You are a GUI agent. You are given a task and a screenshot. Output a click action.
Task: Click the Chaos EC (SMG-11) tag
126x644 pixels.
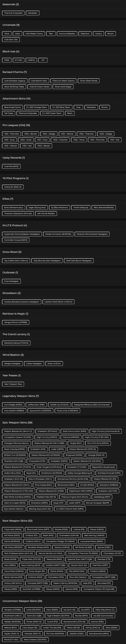click(x=13, y=187)
